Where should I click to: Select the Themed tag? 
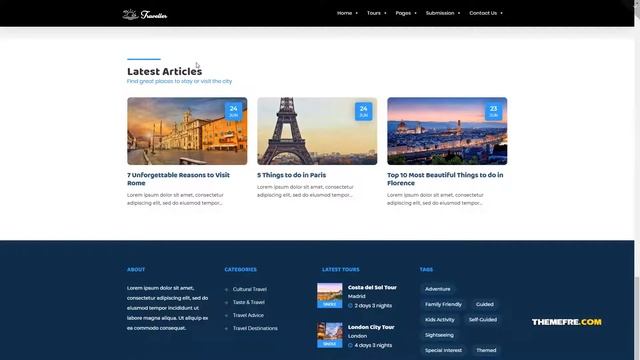pyautogui.click(x=486, y=350)
